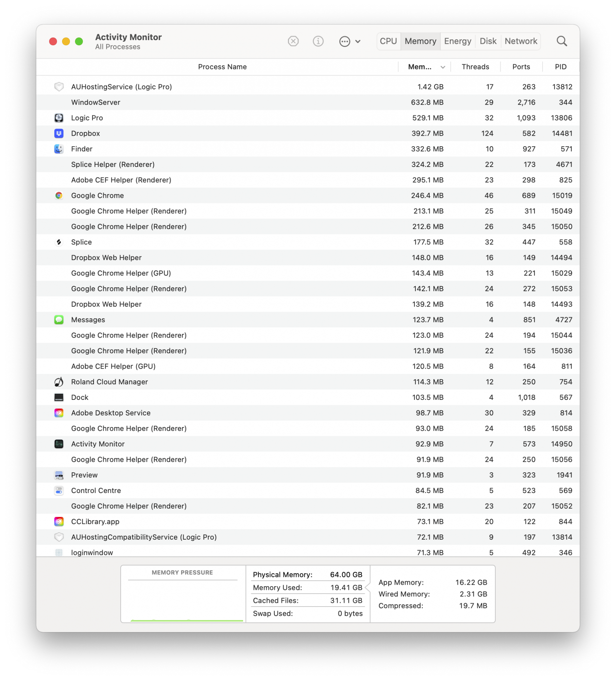Click the quit process (X) icon
This screenshot has height=680, width=616.
pyautogui.click(x=293, y=41)
